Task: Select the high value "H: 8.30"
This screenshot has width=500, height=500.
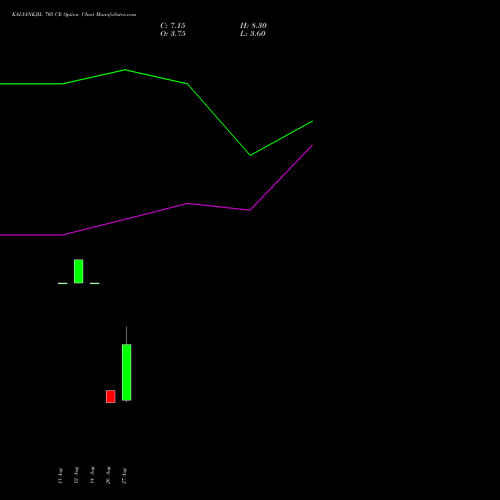Action: click(x=253, y=26)
